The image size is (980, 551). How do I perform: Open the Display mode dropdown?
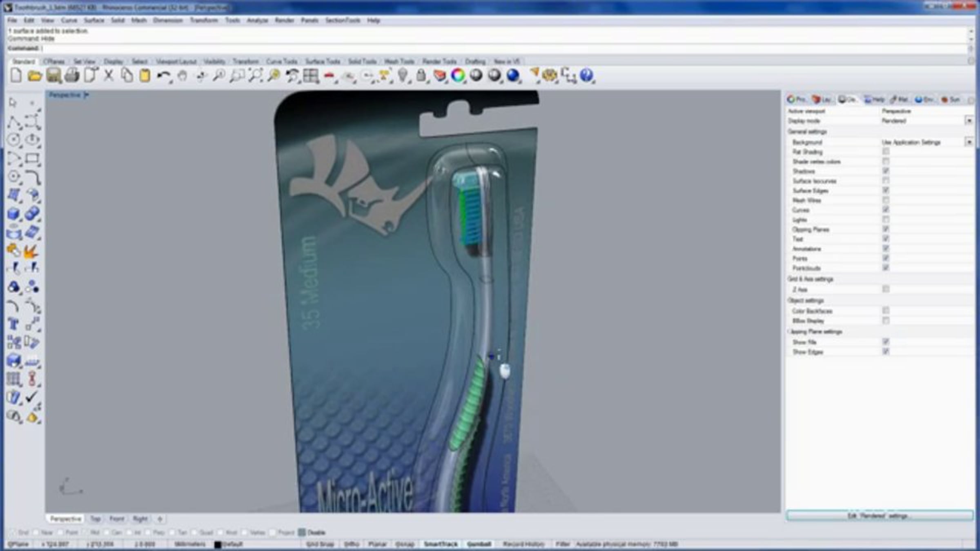coord(969,121)
